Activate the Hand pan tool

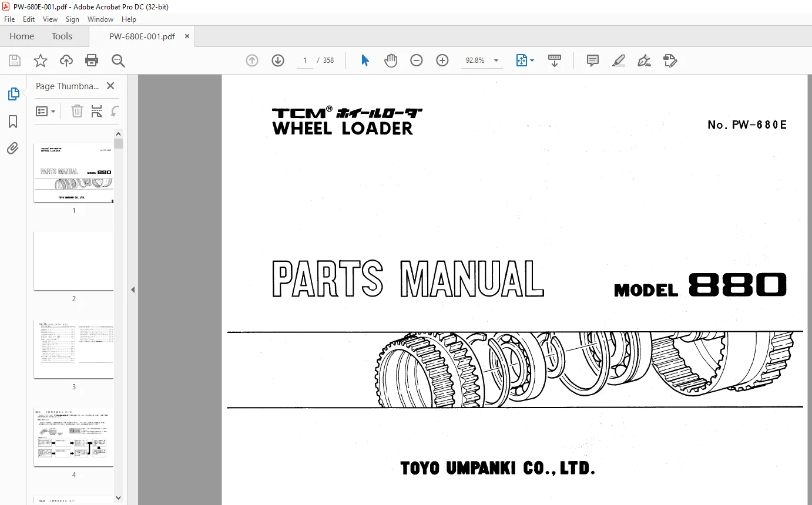coord(391,60)
